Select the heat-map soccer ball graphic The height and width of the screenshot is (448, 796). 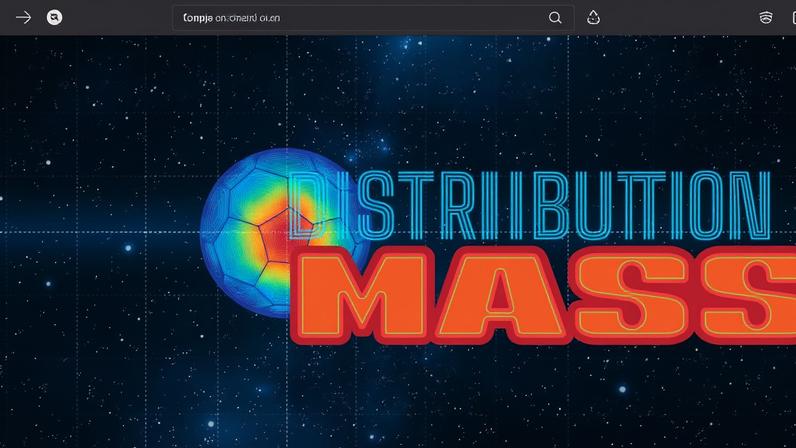point(284,233)
